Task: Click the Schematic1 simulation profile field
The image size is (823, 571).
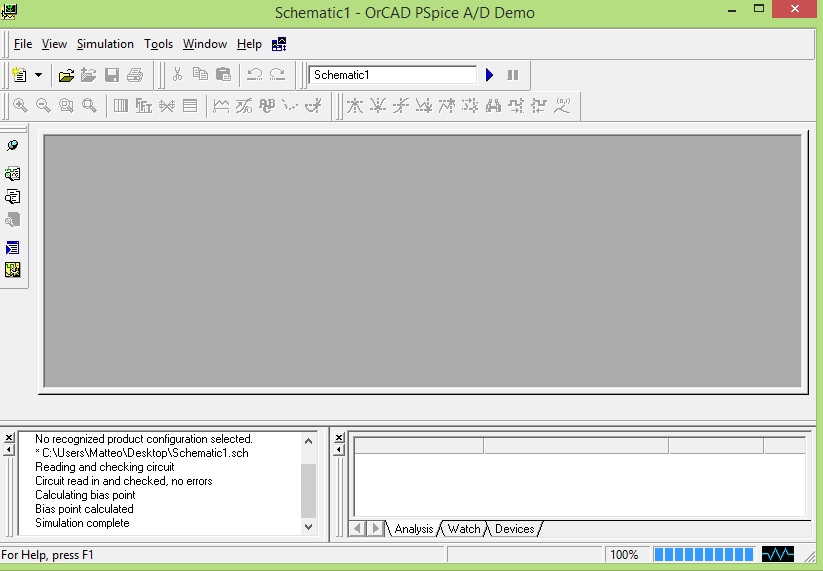Action: [x=392, y=75]
